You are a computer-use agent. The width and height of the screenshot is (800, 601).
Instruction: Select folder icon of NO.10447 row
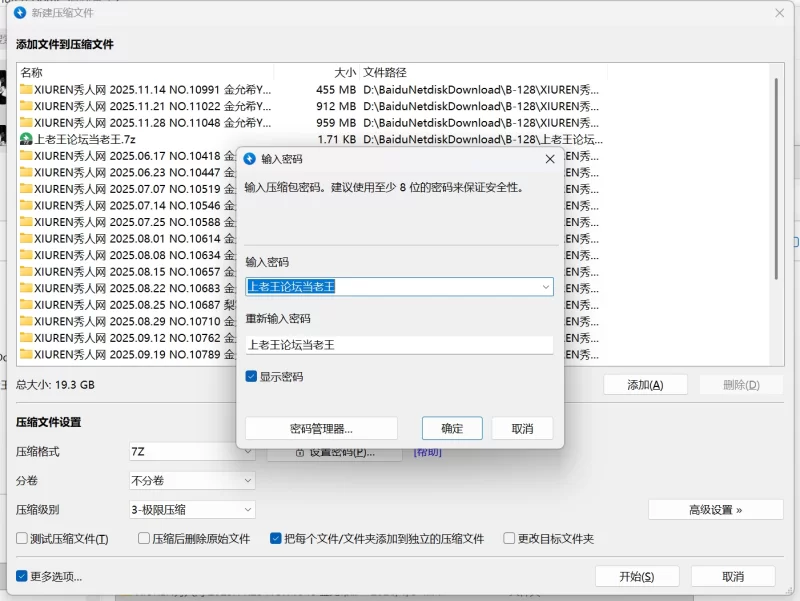[x=26, y=172]
